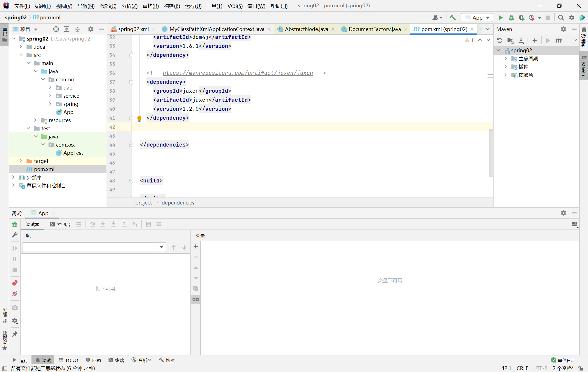
Task: Click View Breakpoints red circles icon
Action: (15, 283)
